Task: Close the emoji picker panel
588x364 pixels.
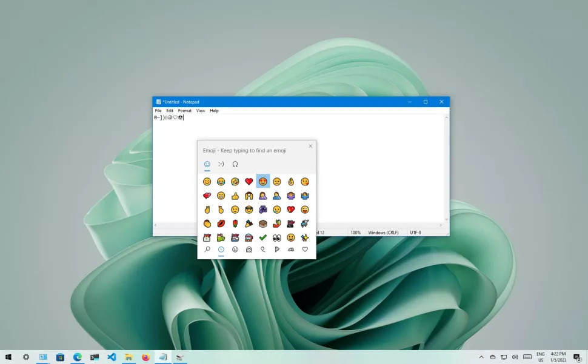Action: point(310,146)
